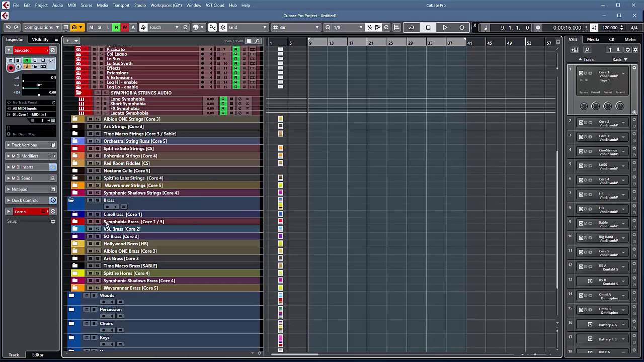
Task: Click the ruler at bar 21
Action: tap(371, 43)
